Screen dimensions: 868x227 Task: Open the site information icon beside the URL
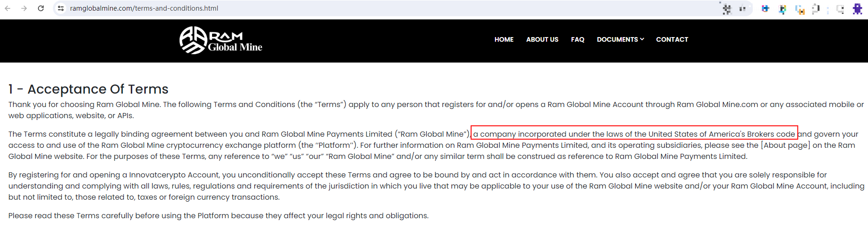(x=61, y=8)
